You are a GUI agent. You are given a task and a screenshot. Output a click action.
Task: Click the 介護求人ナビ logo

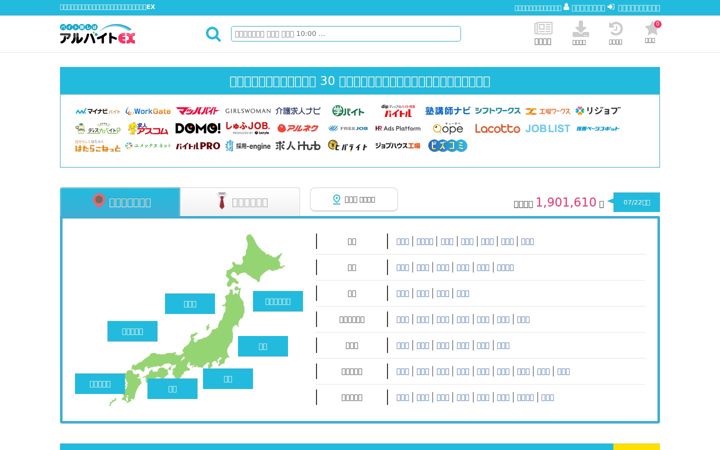click(x=298, y=111)
